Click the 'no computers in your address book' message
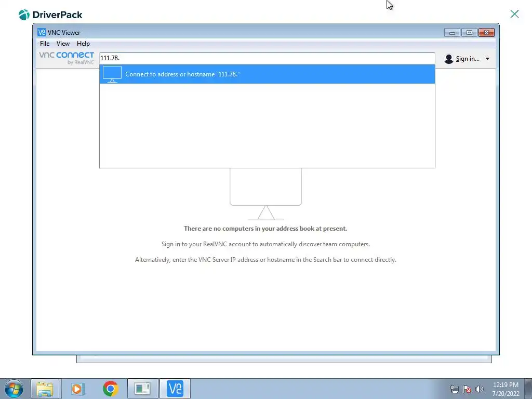The height and width of the screenshot is (399, 532). tap(265, 229)
